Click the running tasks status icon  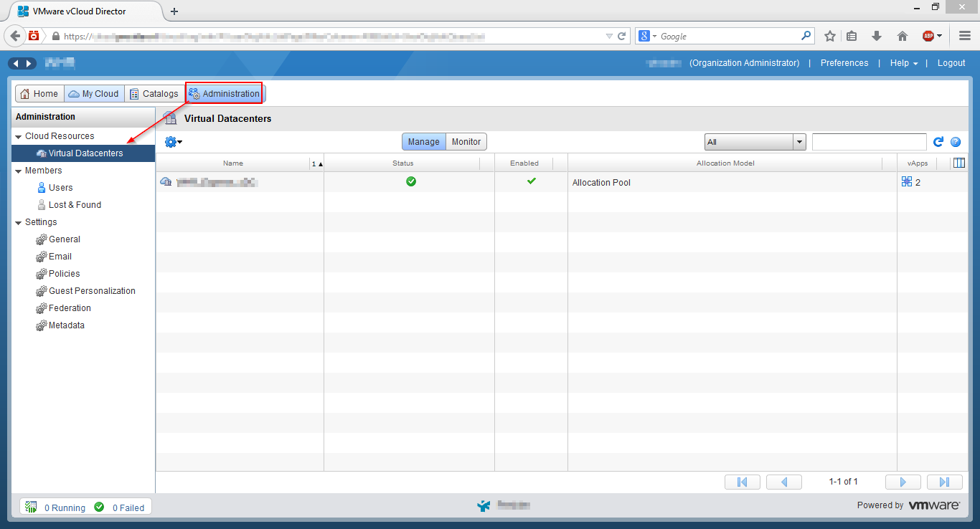pos(31,507)
